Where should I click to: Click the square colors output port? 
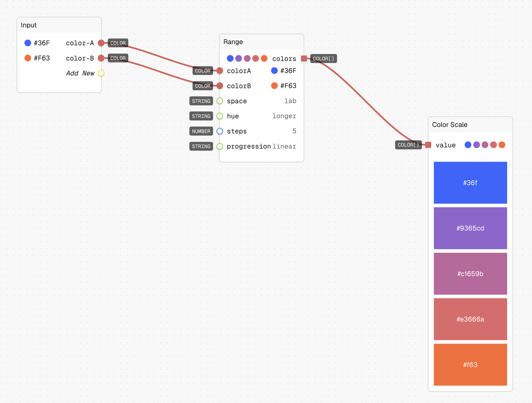304,58
